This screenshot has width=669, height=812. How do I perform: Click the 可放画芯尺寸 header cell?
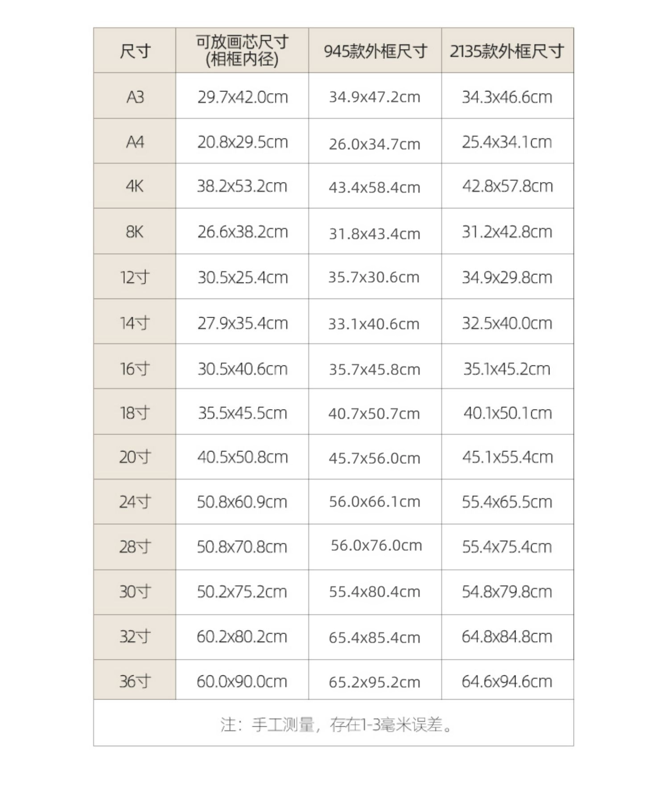(242, 50)
